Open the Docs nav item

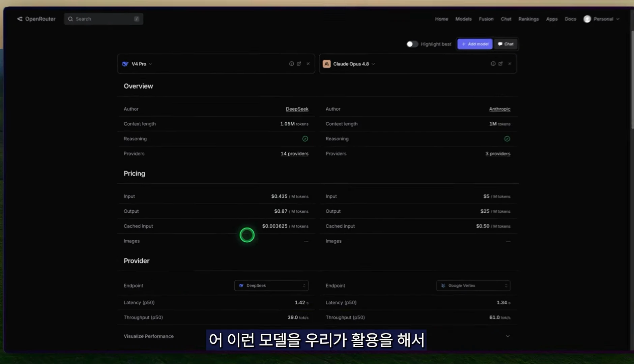coord(570,19)
